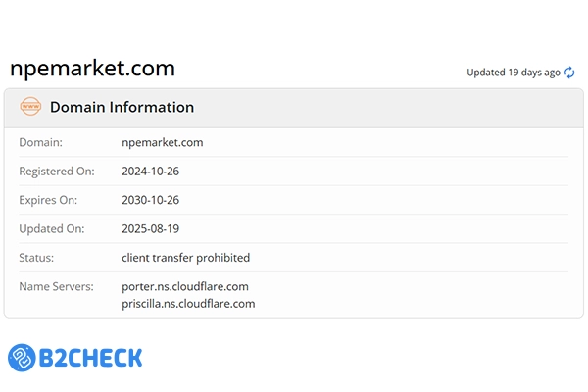Click porter.ns.cloudflare.com name server
588x392 pixels.
point(184,286)
